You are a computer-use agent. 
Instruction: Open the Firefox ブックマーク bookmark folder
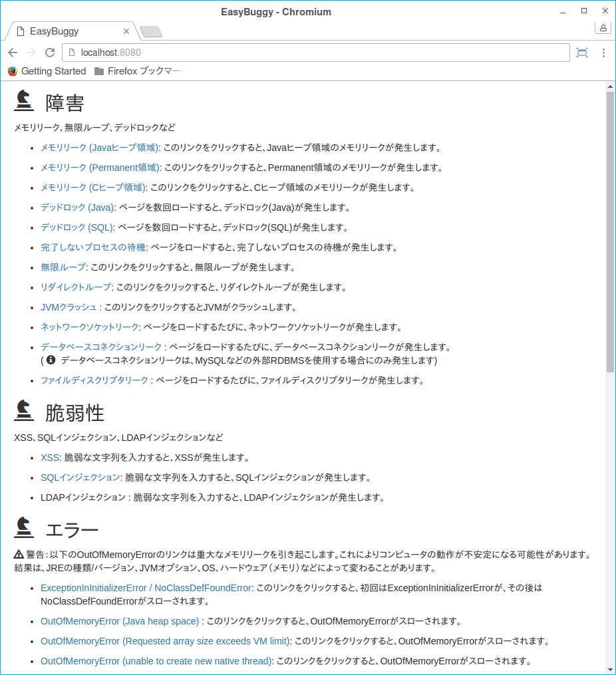[x=139, y=71]
